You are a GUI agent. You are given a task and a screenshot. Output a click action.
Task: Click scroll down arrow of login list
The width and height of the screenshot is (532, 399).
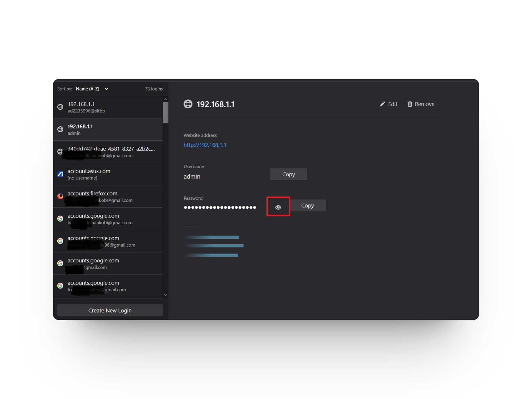click(165, 295)
